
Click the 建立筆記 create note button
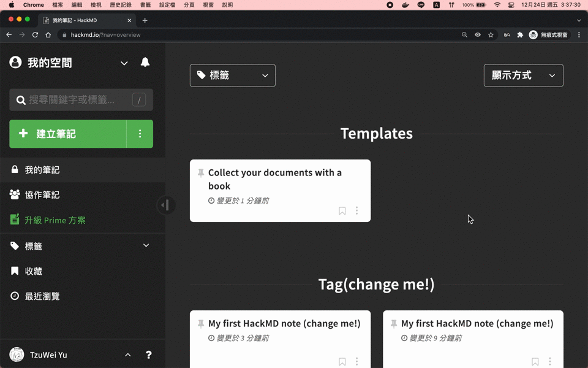coord(68,134)
